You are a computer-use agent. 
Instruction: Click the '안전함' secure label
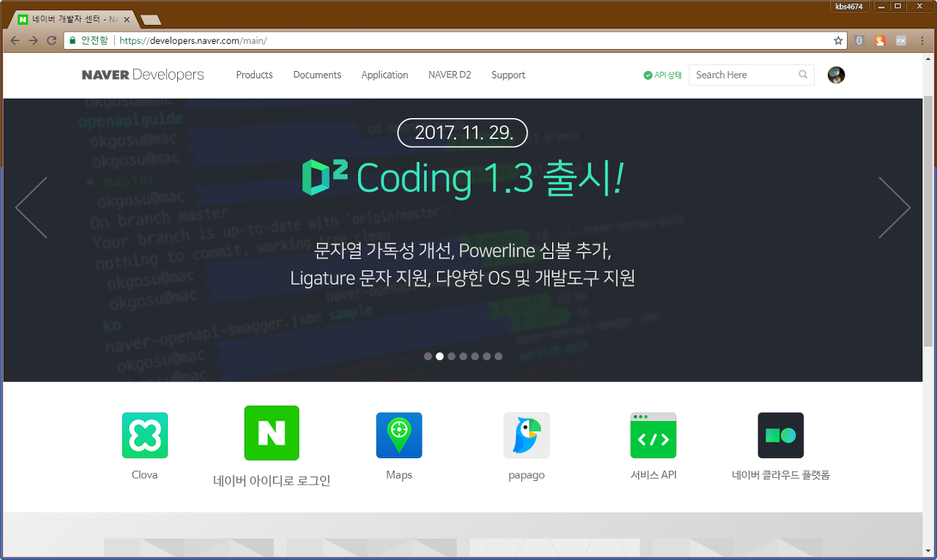point(94,41)
